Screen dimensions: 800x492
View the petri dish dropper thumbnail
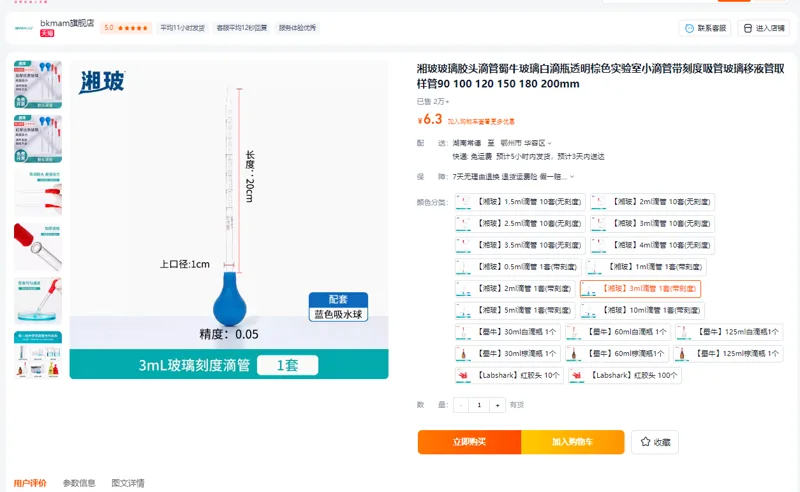point(38,301)
